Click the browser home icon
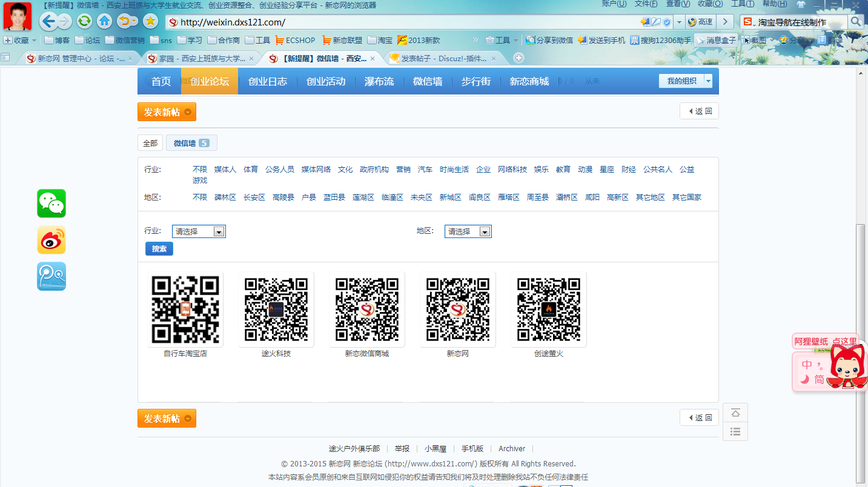The width and height of the screenshot is (868, 487). (103, 20)
